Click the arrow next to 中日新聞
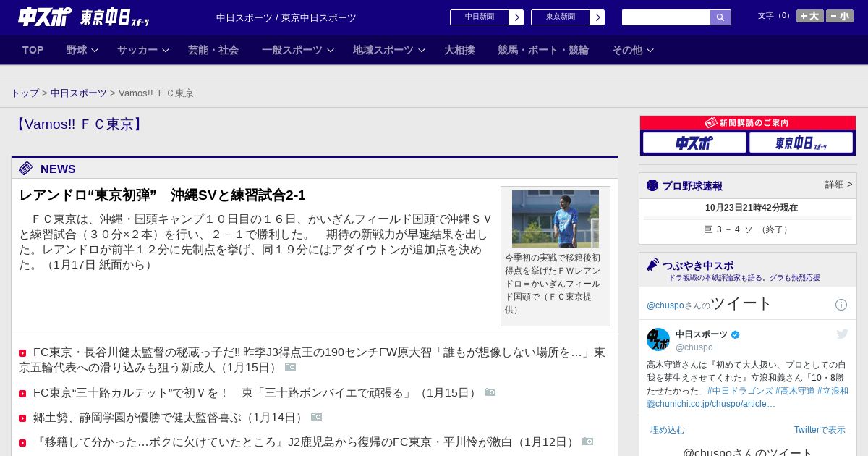868x456 pixels. tap(516, 17)
